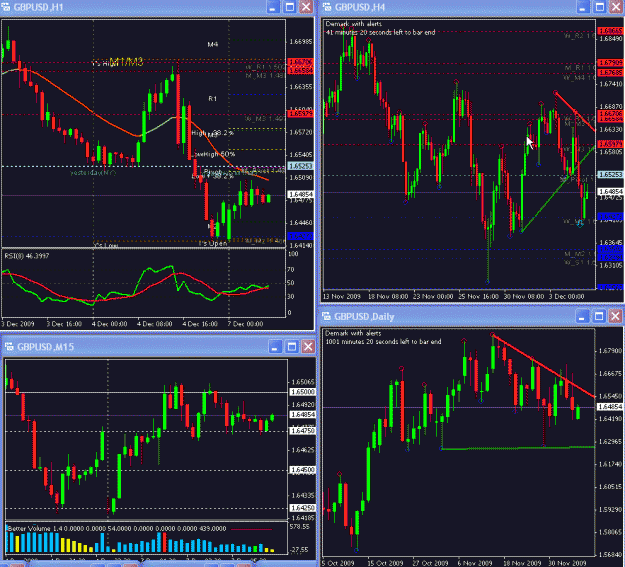
Task: Click the 1.62965 price on Daily scale
Action: [x=611, y=441]
